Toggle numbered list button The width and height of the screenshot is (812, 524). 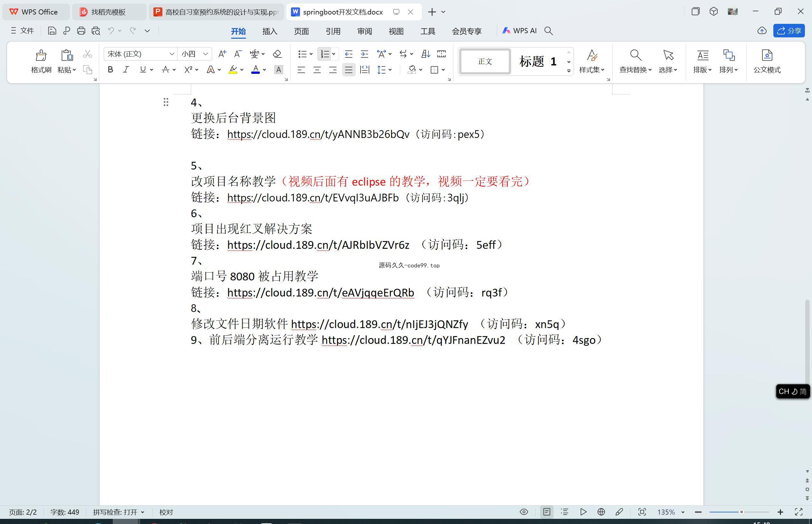coord(324,54)
